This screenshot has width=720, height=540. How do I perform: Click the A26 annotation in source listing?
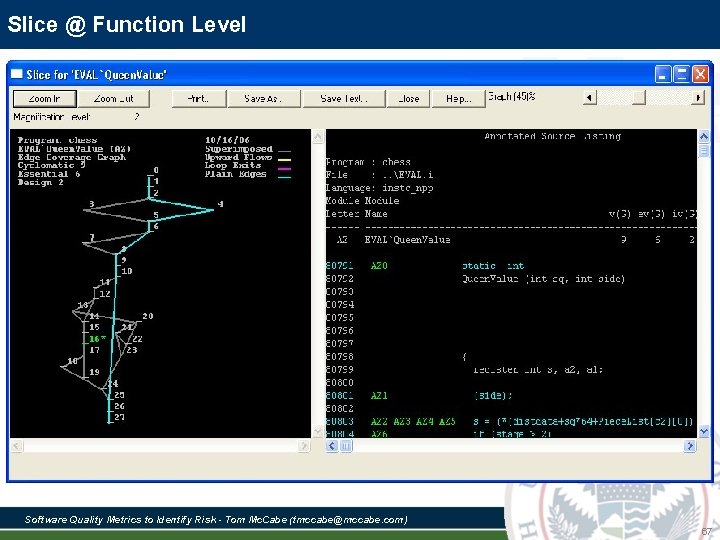379,433
